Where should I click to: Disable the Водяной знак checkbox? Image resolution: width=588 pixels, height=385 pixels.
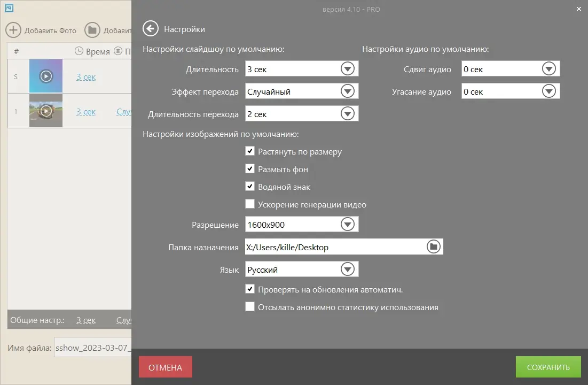click(x=250, y=186)
